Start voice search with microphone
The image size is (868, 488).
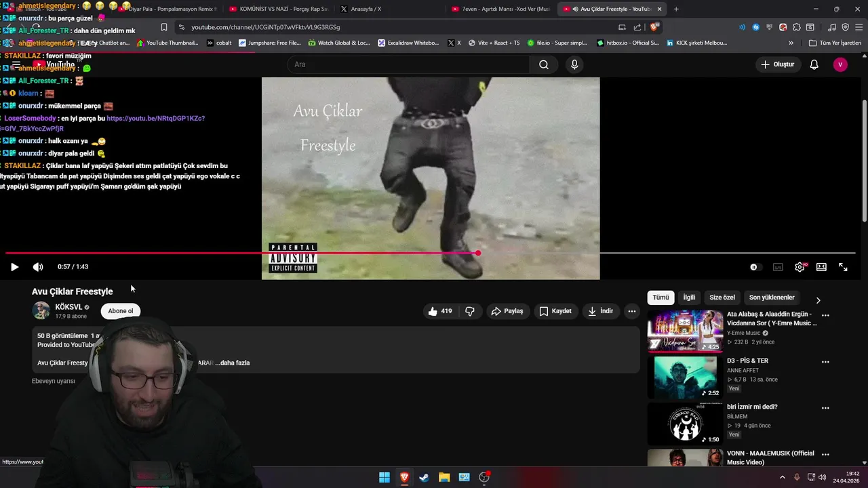[x=574, y=64]
